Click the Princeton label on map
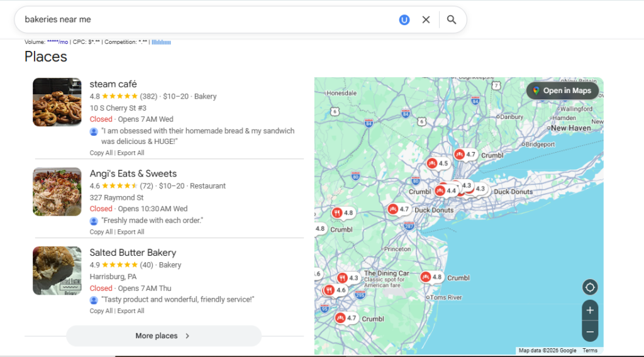 397,249
